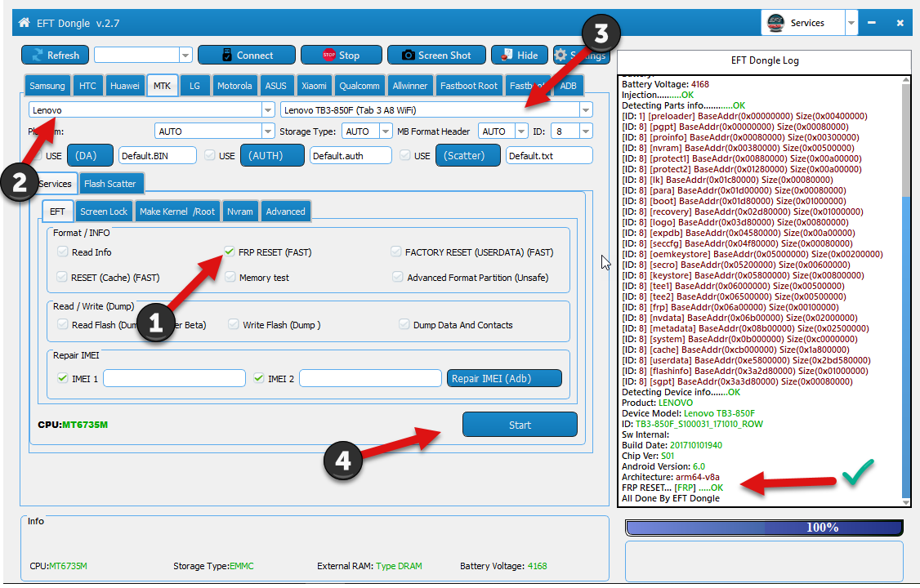Viewport: 920px width, 588px height.
Task: Click the 100% progress bar
Action: [765, 527]
